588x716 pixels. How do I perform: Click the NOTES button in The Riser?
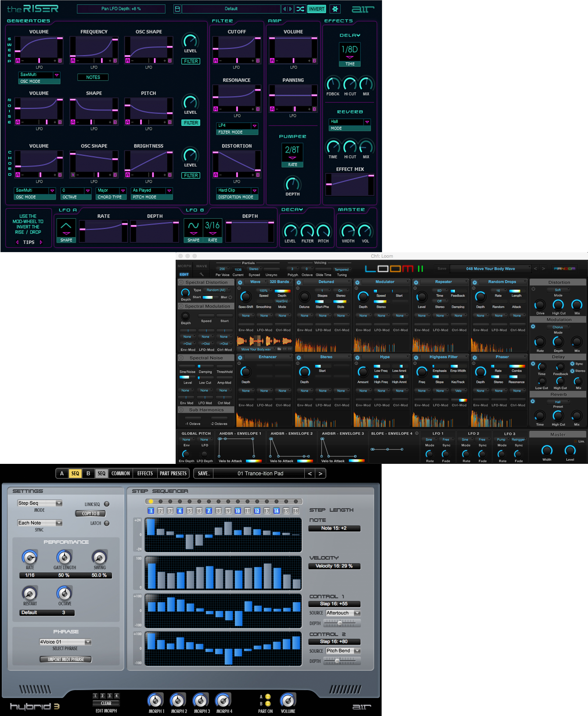tap(93, 77)
